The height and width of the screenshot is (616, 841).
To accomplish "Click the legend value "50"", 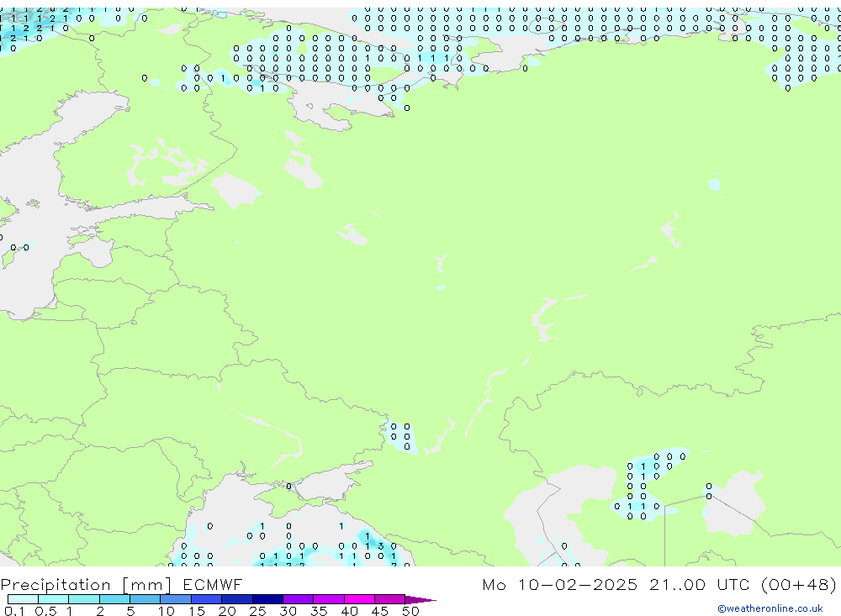I will tap(410, 611).
